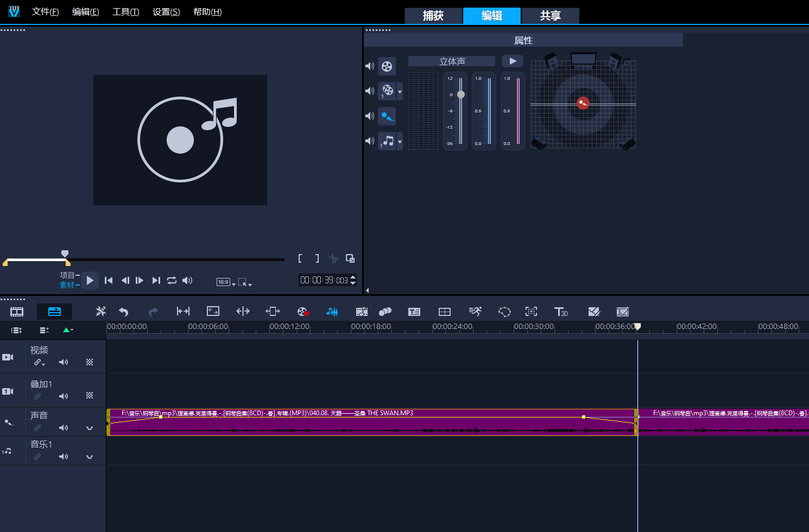Step back one frame

click(125, 280)
